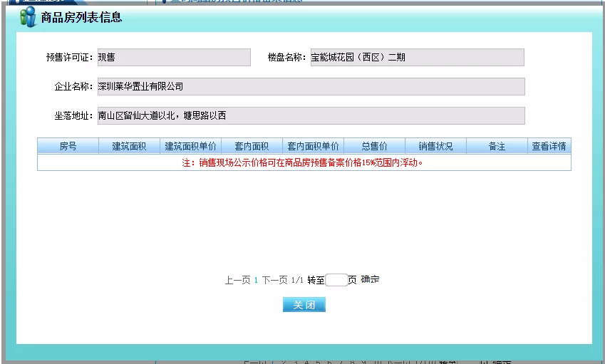Click the 总售价 column header

pos(374,147)
